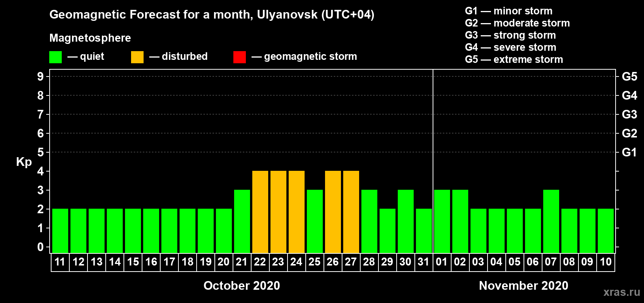Click the G3 — strong storm legend line
The image size is (644, 303).
510,35
